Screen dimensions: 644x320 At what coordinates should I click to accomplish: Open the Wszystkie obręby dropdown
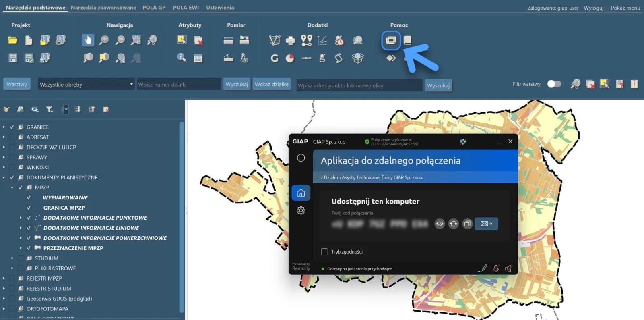coord(86,84)
